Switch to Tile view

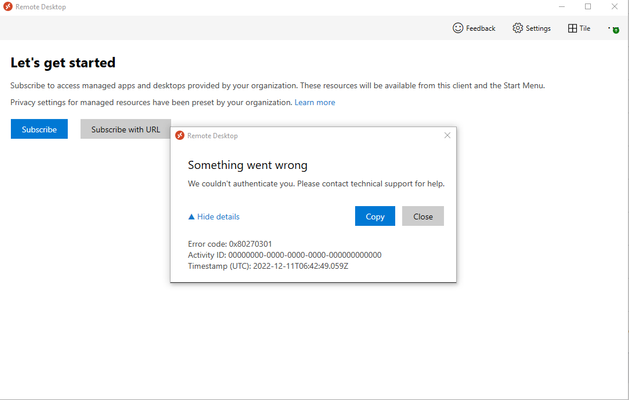[x=579, y=28]
